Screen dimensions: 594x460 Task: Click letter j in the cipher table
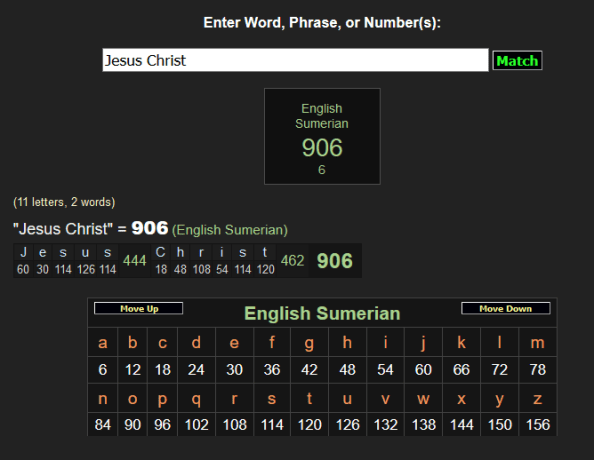(424, 343)
